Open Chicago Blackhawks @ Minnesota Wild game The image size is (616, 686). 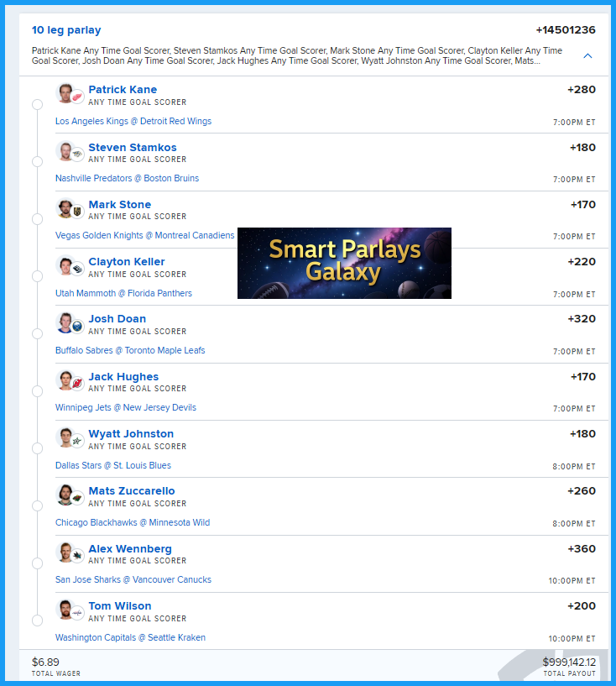point(133,522)
